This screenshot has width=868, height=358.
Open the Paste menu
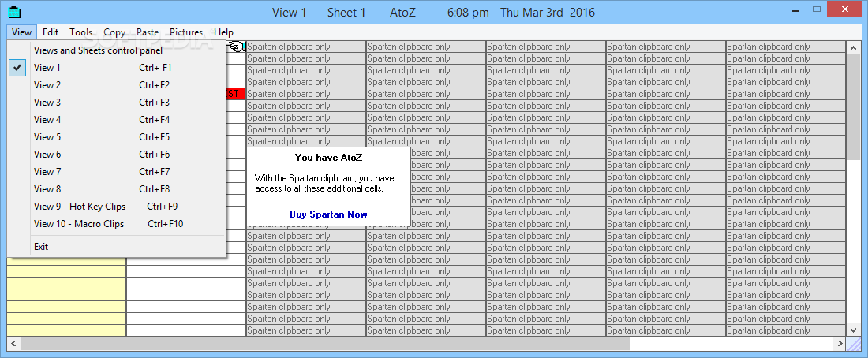click(148, 32)
